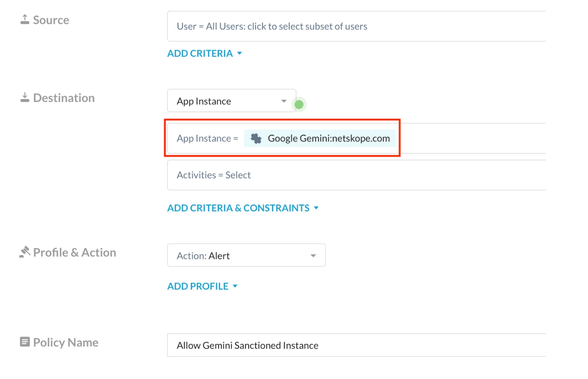Click the Source section label

[51, 20]
